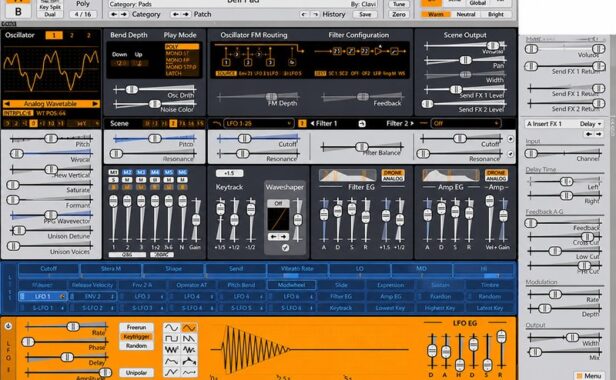Select the Random LFO trigger mode

pyautogui.click(x=136, y=346)
